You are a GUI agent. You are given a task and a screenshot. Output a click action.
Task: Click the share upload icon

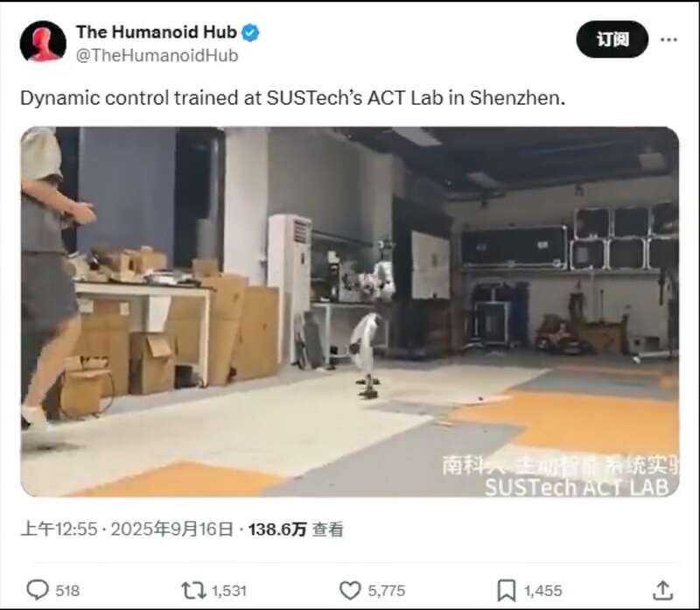(x=663, y=591)
